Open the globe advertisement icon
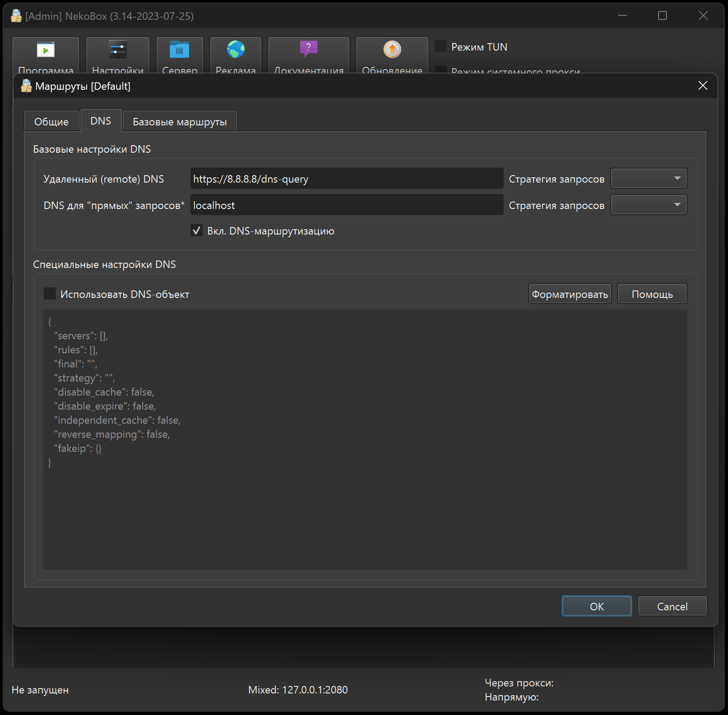Viewport: 728px width, 715px height. click(x=236, y=50)
